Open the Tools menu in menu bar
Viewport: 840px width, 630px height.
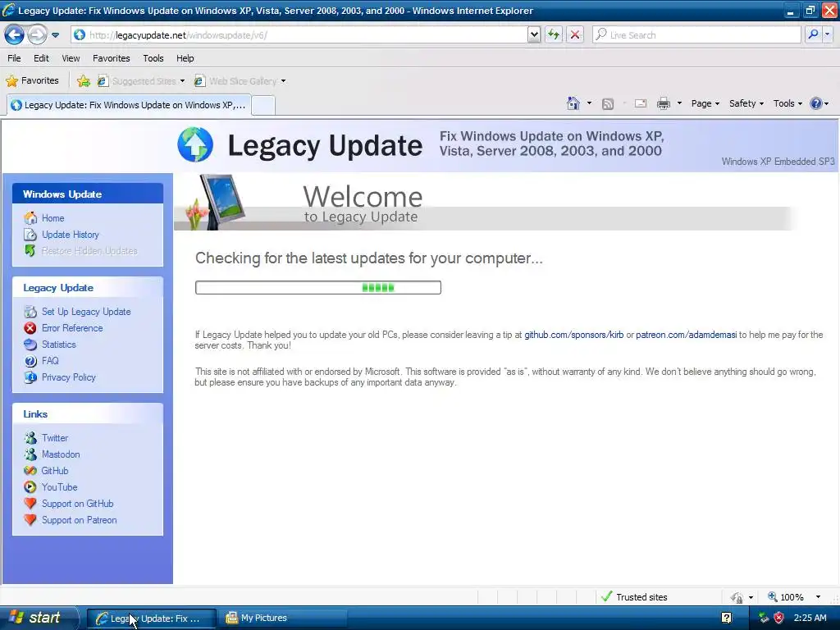153,58
